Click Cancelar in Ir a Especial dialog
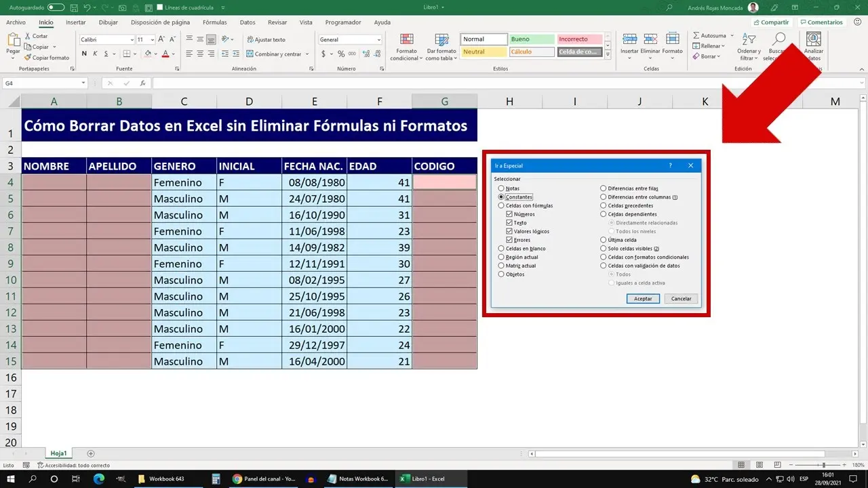Image resolution: width=868 pixels, height=488 pixels. 681,299
